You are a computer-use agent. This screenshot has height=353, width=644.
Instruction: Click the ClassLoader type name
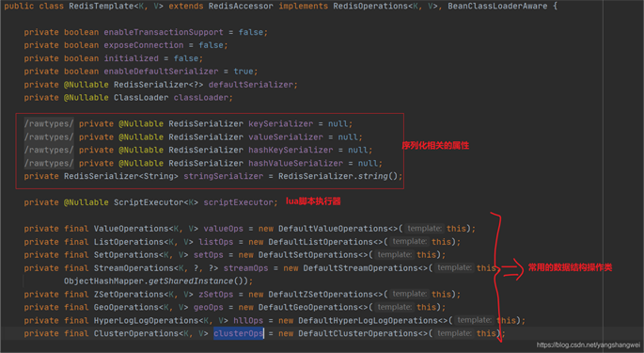click(x=141, y=98)
